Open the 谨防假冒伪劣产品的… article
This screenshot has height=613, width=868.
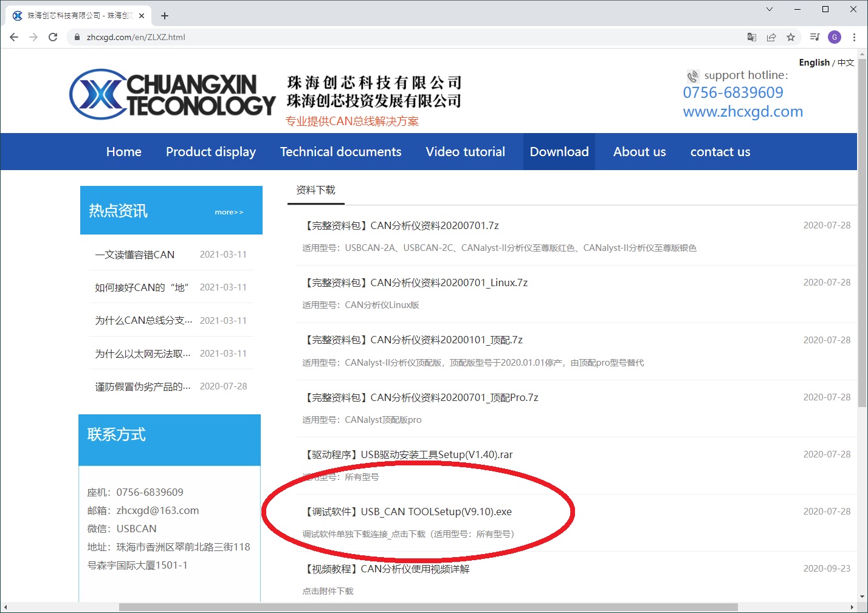pos(143,386)
